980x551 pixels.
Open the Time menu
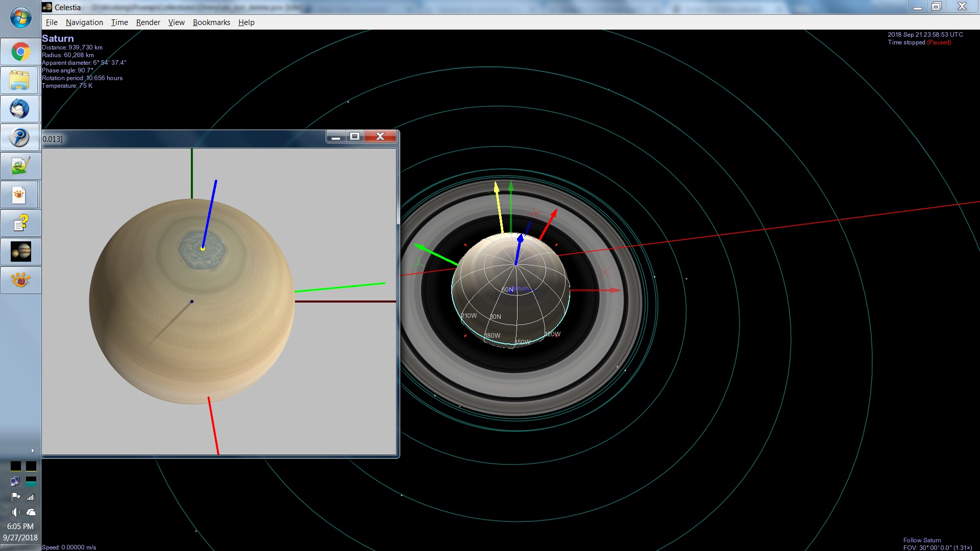point(119,22)
